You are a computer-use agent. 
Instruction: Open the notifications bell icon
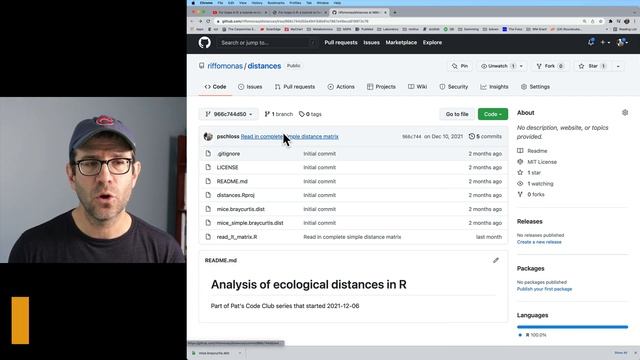tap(591, 42)
